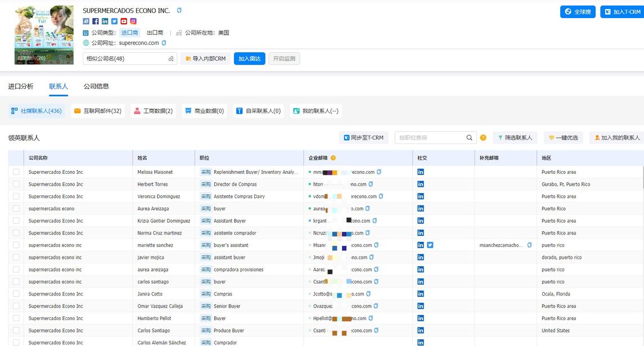This screenshot has height=346, width=644.
Task: Select the 出口商 company type tag
Action: click(x=155, y=33)
